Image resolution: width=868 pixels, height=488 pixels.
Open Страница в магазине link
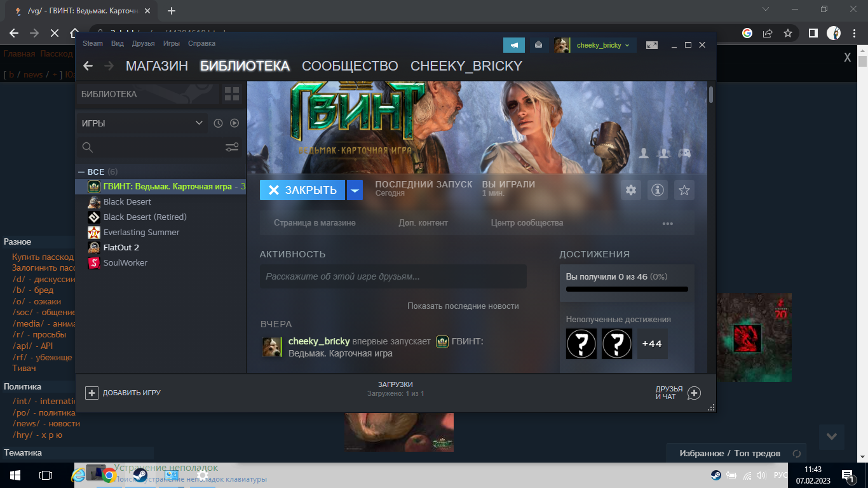(x=315, y=223)
